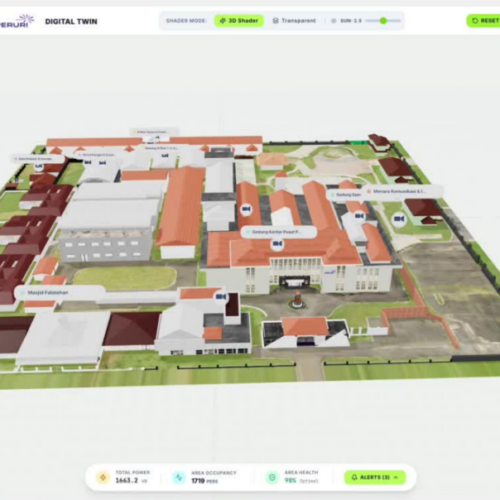Click the 98% area health value
The image size is (500, 500).
290,480
